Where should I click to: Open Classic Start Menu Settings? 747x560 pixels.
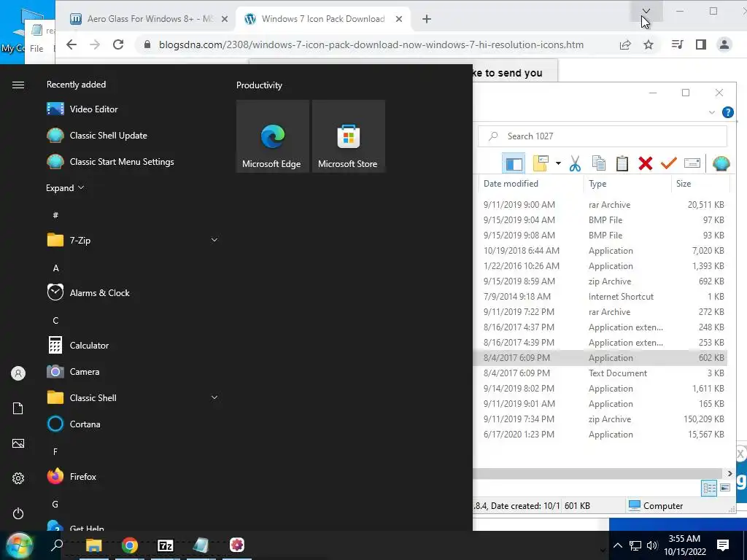point(110,161)
